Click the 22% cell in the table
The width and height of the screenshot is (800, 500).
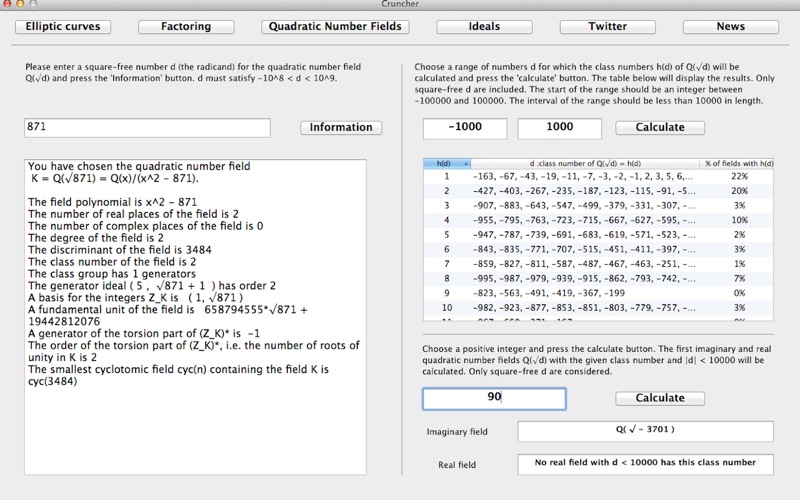[739, 177]
